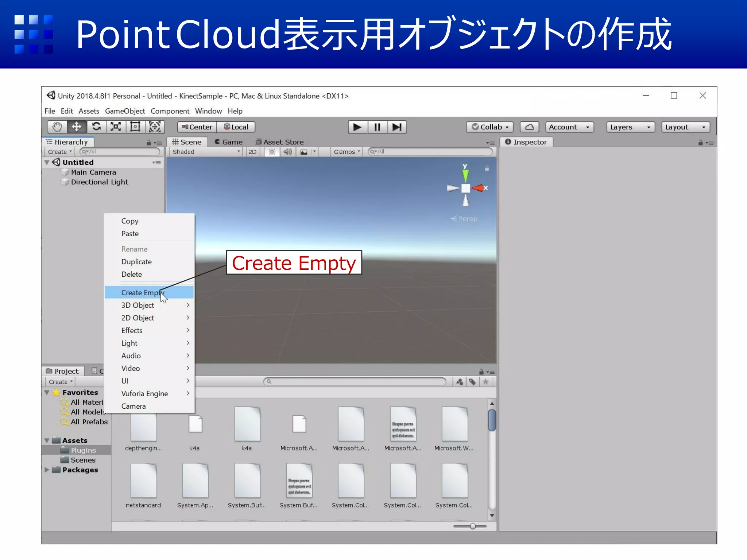Select the Rect transform tool

[135, 127]
